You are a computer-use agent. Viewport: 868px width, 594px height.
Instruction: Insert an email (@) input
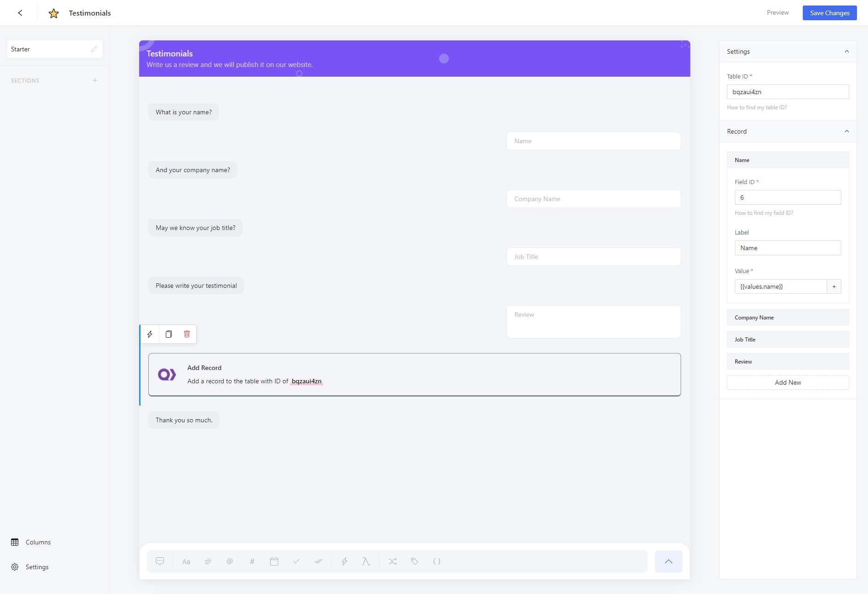coord(230,561)
